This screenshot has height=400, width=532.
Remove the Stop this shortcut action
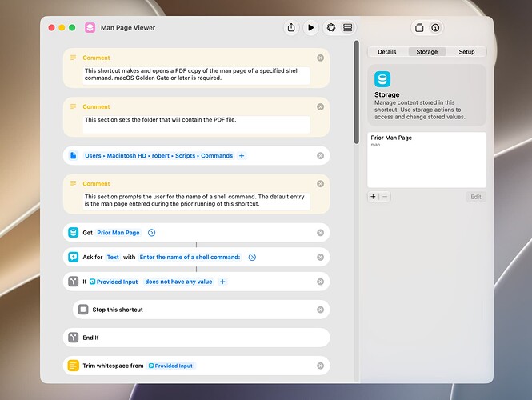[320, 310]
